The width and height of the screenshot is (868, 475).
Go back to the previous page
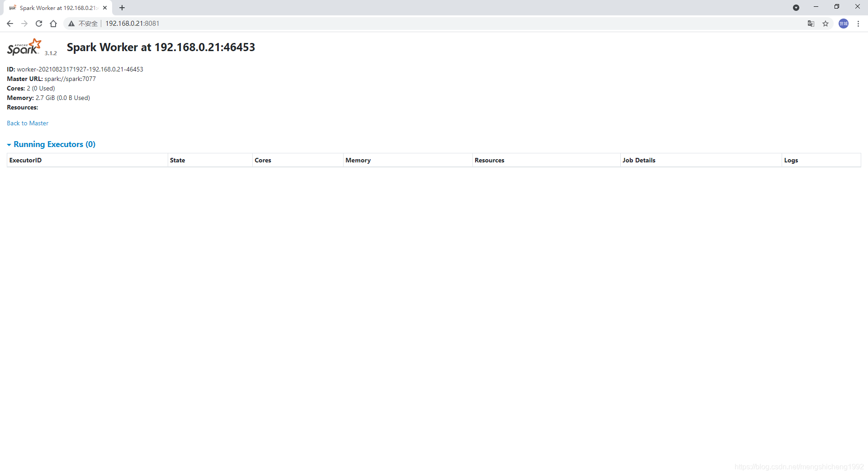point(10,24)
